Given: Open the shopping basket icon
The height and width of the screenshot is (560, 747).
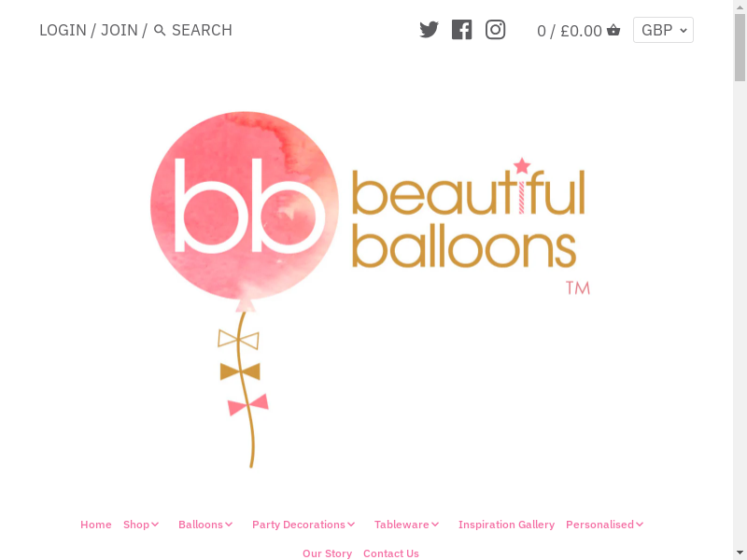Looking at the screenshot, I should pos(613,30).
